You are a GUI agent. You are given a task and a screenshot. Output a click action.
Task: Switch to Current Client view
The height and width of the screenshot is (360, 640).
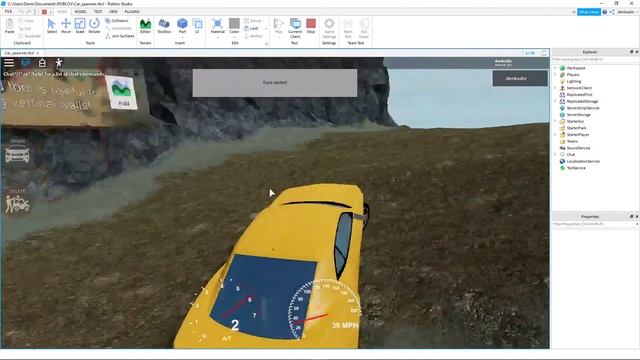[295, 28]
